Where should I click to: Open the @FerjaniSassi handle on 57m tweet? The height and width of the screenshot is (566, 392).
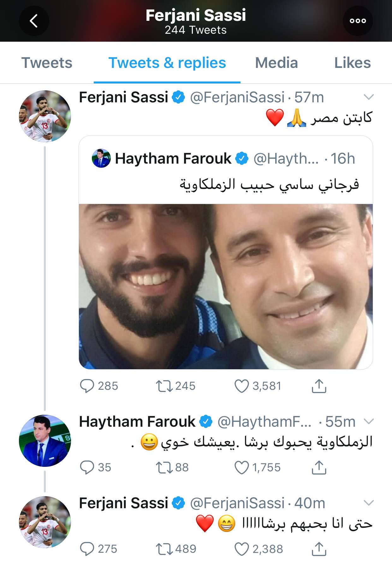pos(237,97)
